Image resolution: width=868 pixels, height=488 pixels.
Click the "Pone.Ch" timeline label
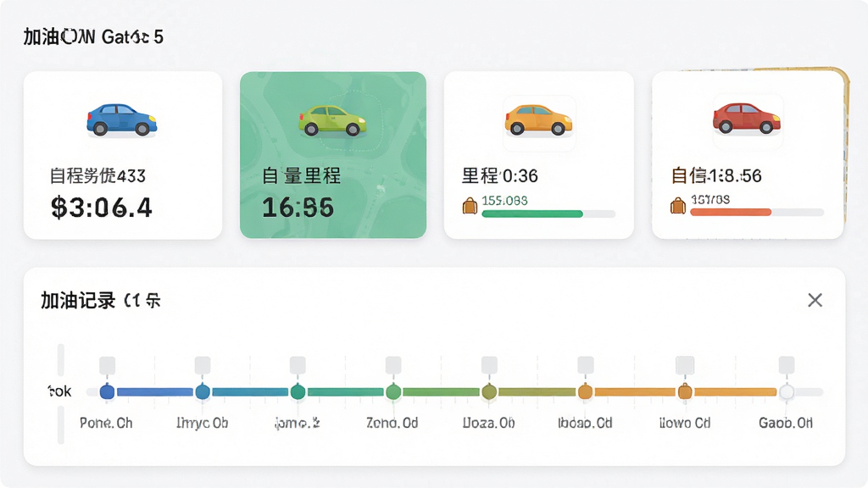click(x=106, y=424)
